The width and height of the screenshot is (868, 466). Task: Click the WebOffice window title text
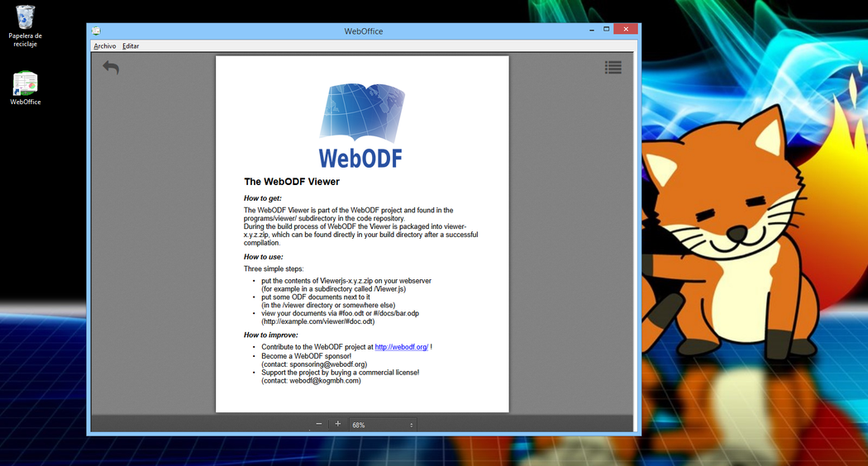point(363,31)
